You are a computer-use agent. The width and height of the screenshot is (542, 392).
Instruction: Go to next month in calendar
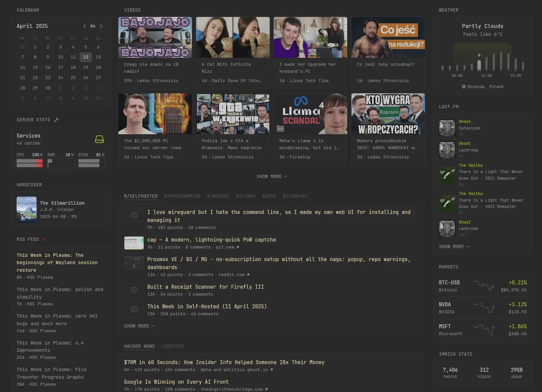101,26
